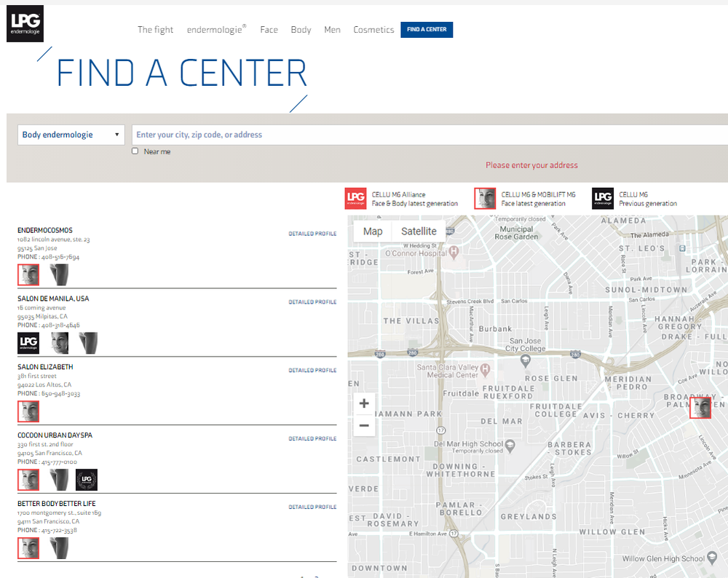
Task: Switch the map to Satellite view
Action: point(419,231)
